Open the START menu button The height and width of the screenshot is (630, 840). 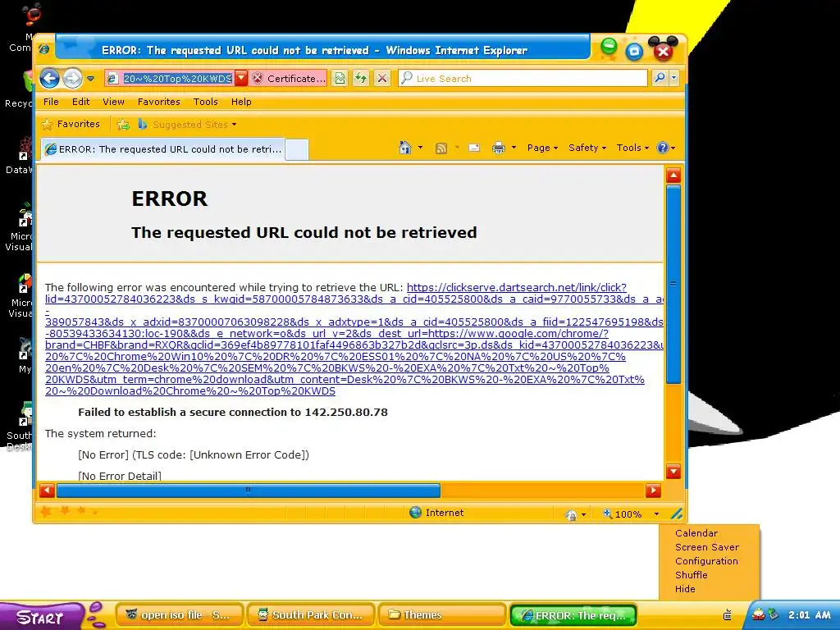tap(42, 616)
